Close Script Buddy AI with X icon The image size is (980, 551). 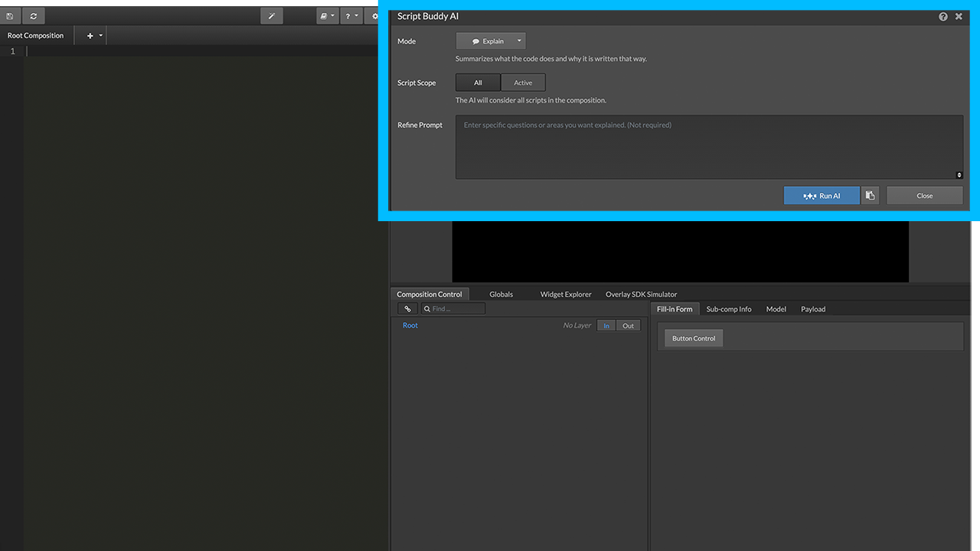tap(959, 16)
